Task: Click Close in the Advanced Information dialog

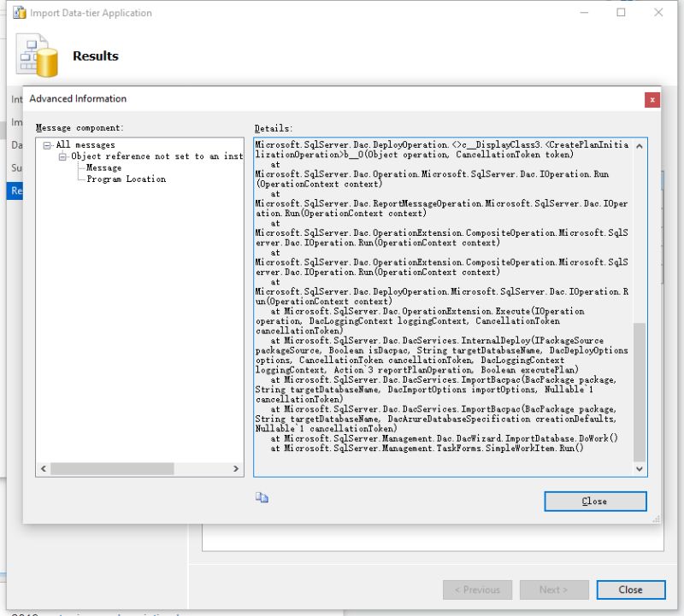Action: [x=594, y=502]
